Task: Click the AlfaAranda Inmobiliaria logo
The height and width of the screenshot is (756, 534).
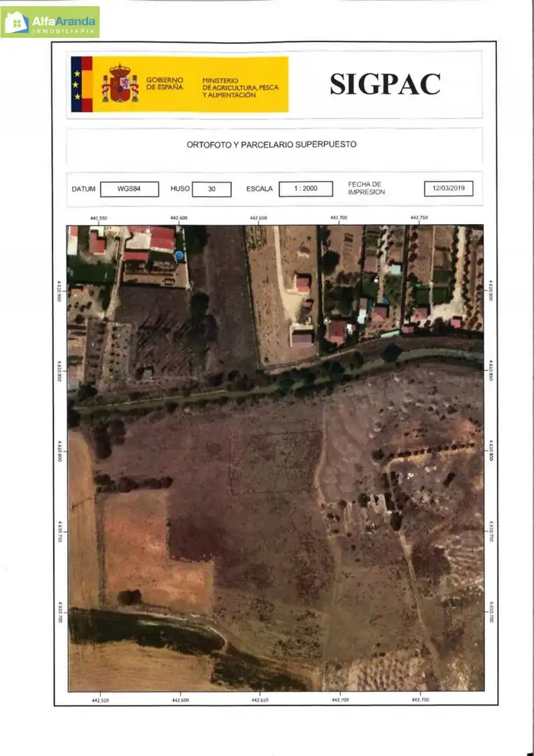Action: tap(50, 22)
